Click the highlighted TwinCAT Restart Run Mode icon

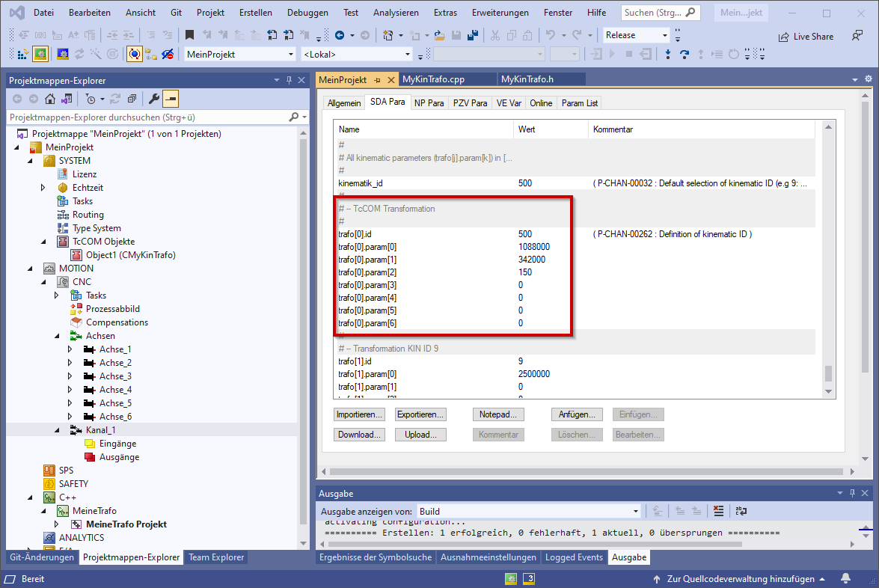[40, 55]
